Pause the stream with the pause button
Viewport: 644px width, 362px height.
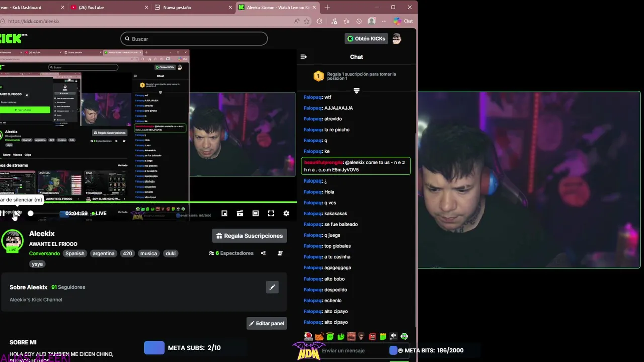[3, 213]
